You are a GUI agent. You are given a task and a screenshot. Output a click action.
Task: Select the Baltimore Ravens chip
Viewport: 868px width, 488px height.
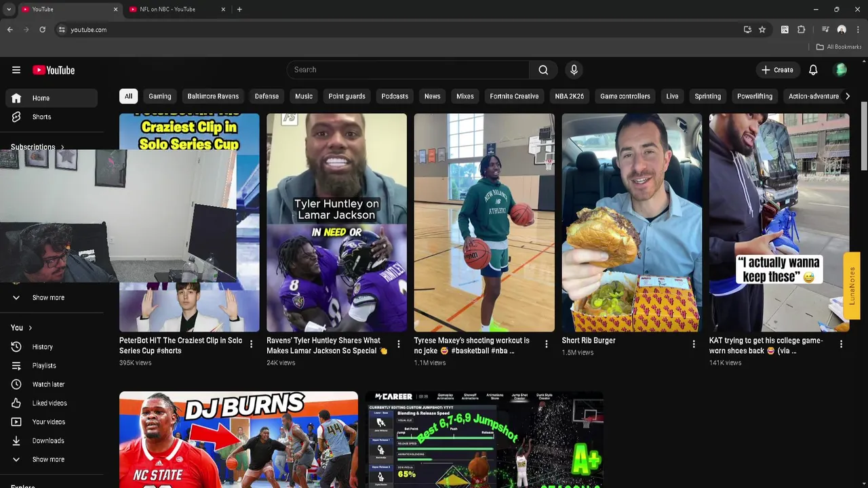pyautogui.click(x=213, y=96)
